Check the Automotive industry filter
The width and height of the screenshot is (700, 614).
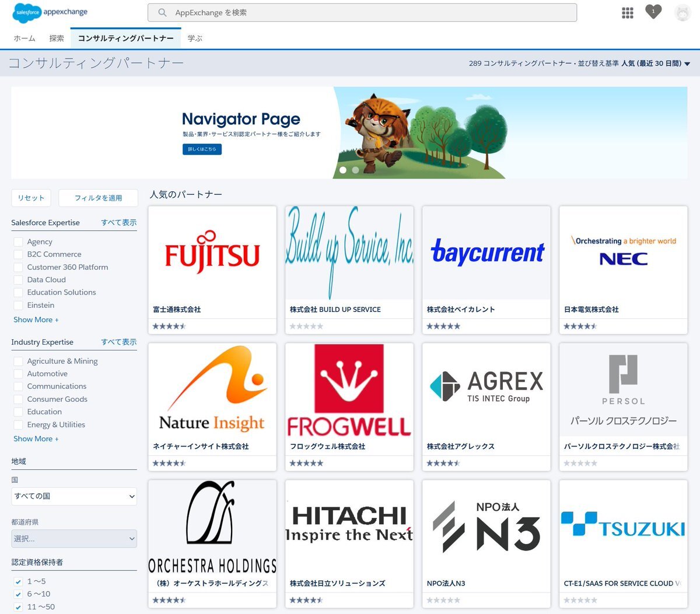click(18, 374)
